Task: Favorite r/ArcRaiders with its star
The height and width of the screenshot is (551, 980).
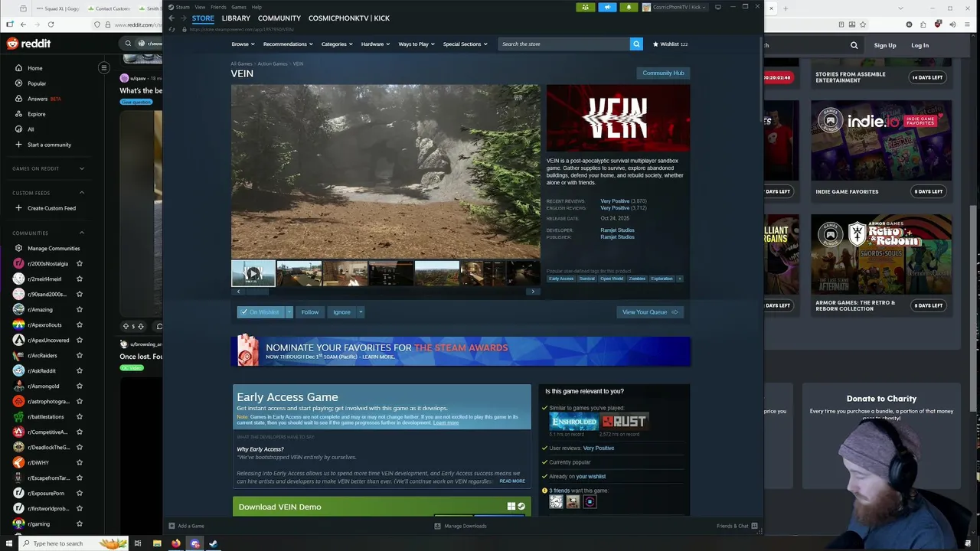Action: (x=80, y=355)
